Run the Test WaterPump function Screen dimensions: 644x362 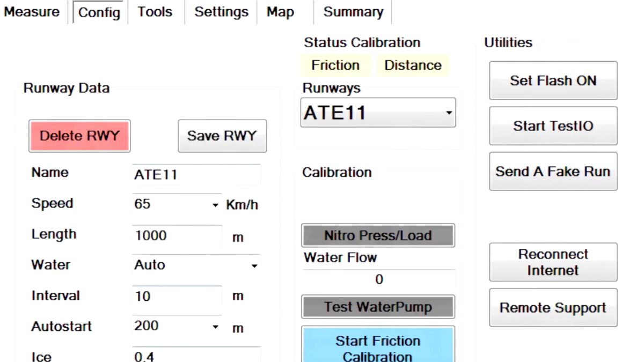pyautogui.click(x=378, y=307)
